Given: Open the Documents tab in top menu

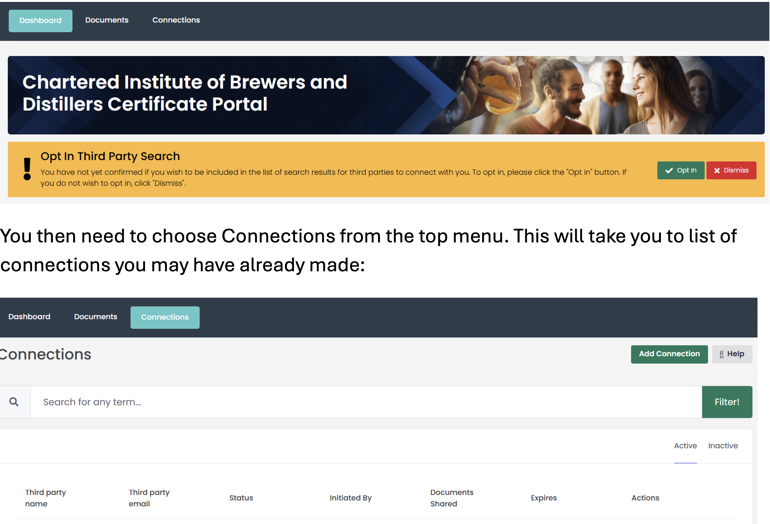Looking at the screenshot, I should 106,20.
